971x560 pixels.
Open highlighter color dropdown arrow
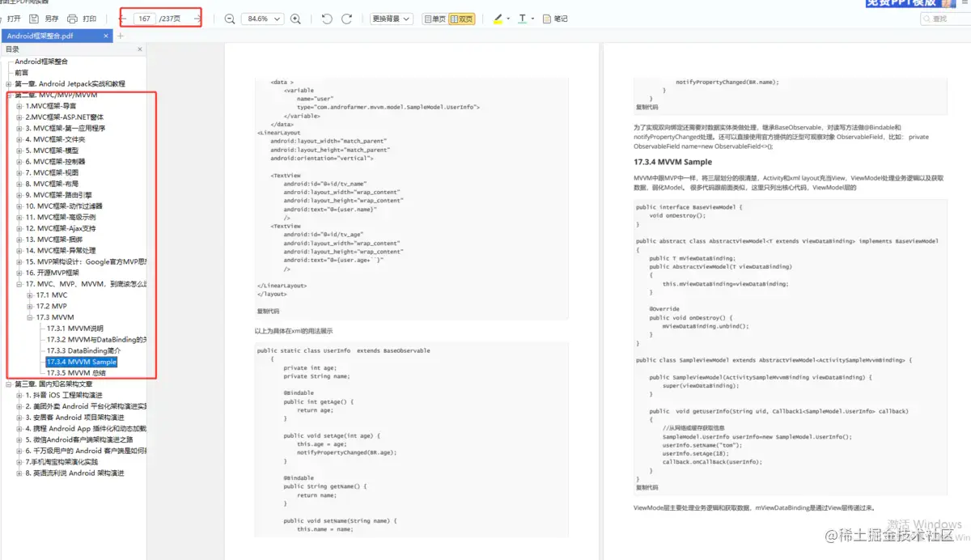tap(508, 19)
